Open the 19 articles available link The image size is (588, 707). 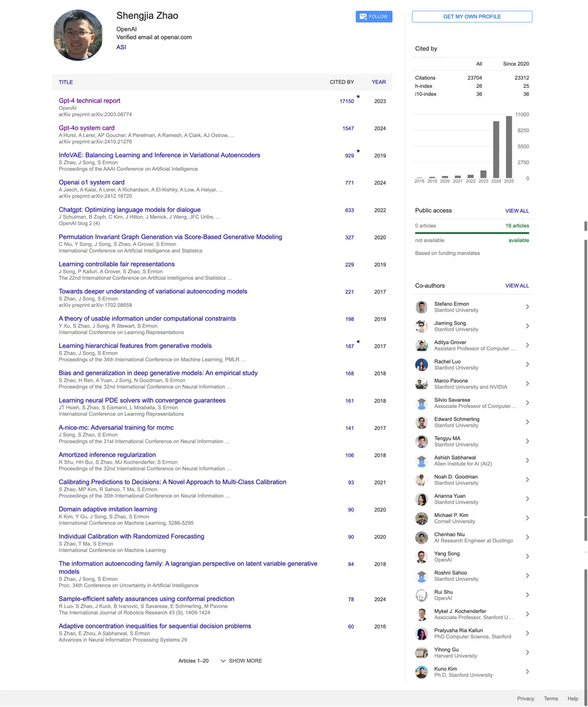[517, 226]
